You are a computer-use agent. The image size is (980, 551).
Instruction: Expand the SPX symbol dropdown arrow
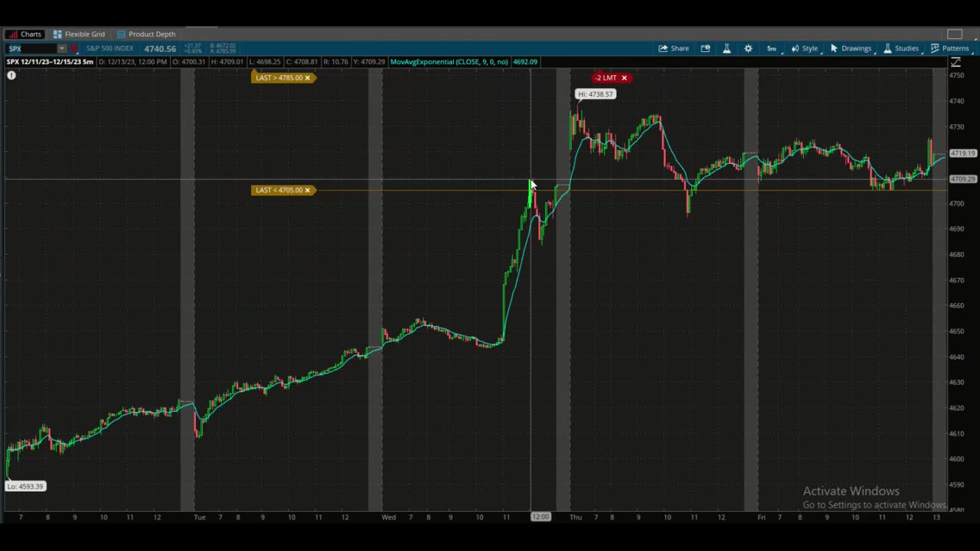[x=62, y=48]
